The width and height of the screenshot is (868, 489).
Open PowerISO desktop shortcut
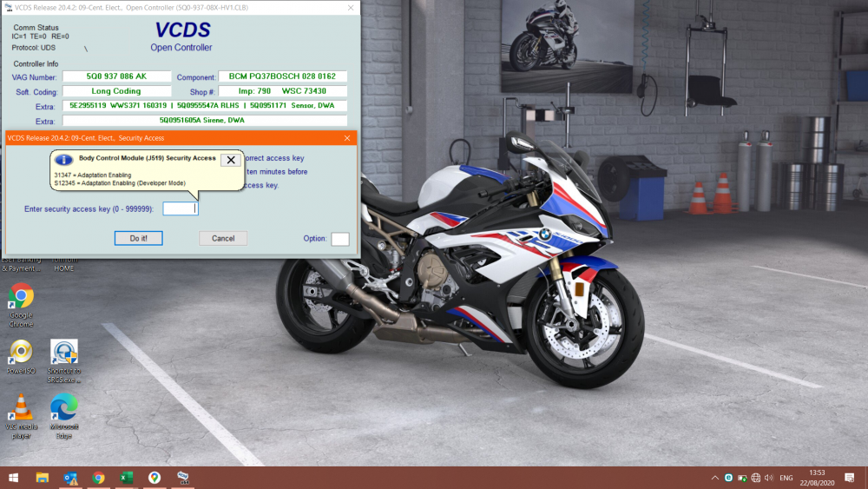pos(21,357)
